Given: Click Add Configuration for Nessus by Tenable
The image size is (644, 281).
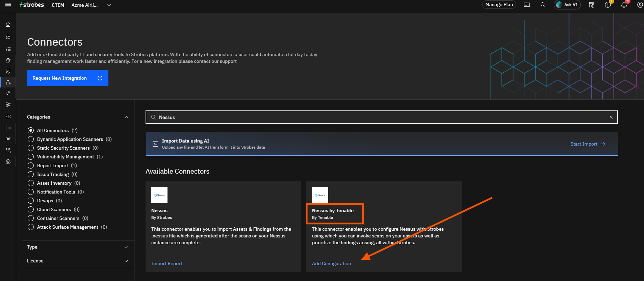Looking at the screenshot, I should point(331,263).
